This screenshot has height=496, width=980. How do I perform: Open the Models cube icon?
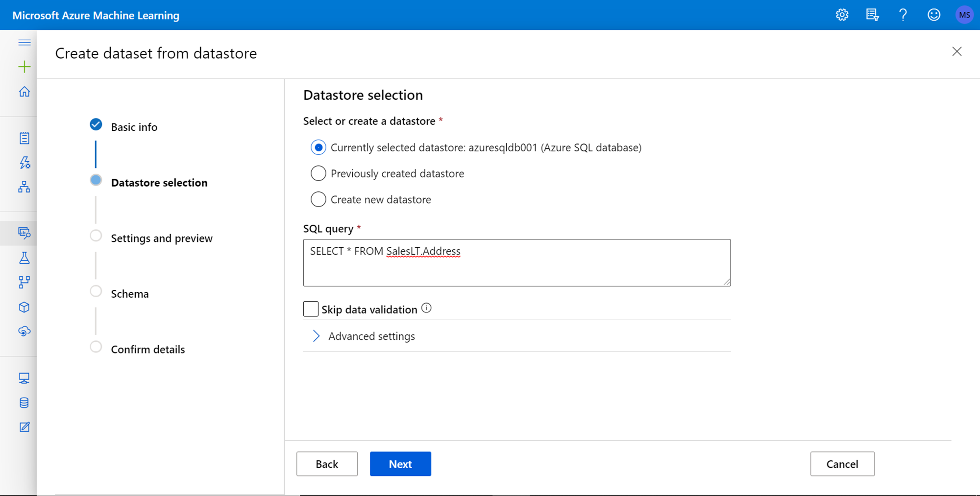coord(24,307)
